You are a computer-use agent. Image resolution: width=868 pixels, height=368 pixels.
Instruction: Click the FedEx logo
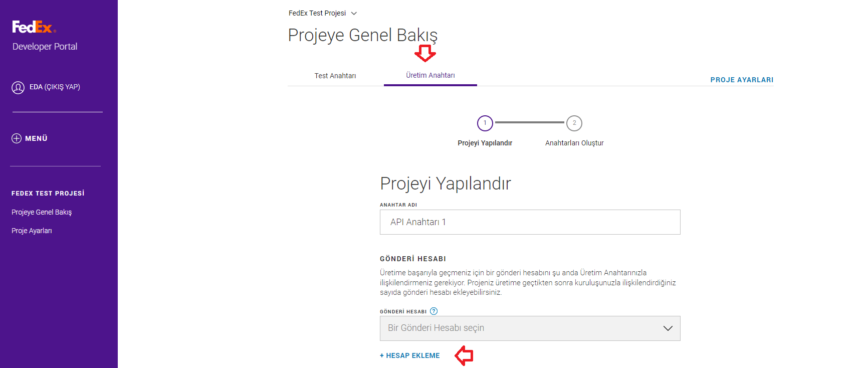coord(34,27)
